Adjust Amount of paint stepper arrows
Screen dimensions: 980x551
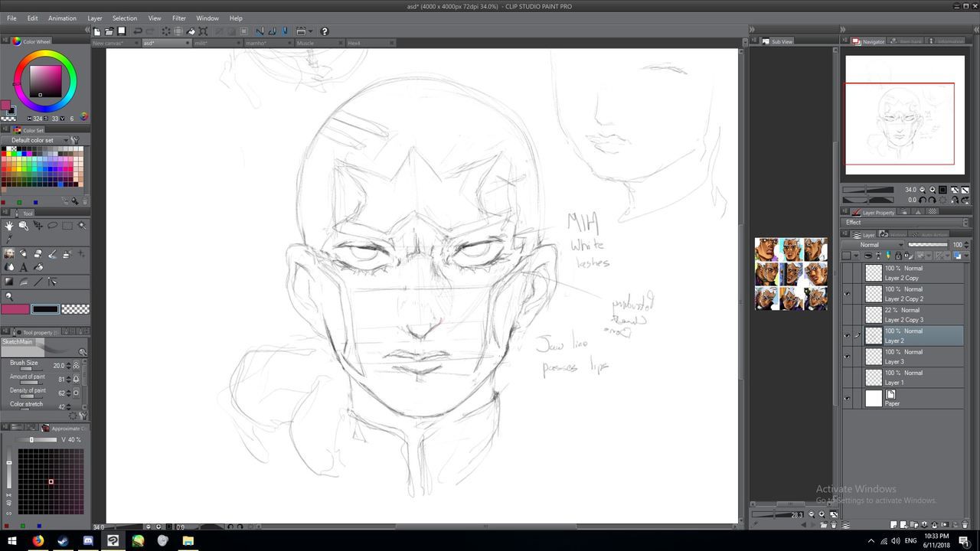pos(69,379)
